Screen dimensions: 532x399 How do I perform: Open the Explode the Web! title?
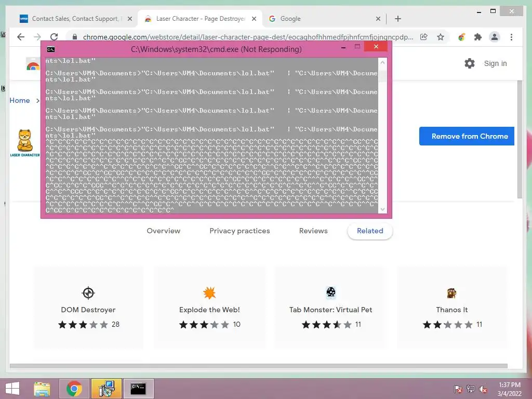(209, 310)
